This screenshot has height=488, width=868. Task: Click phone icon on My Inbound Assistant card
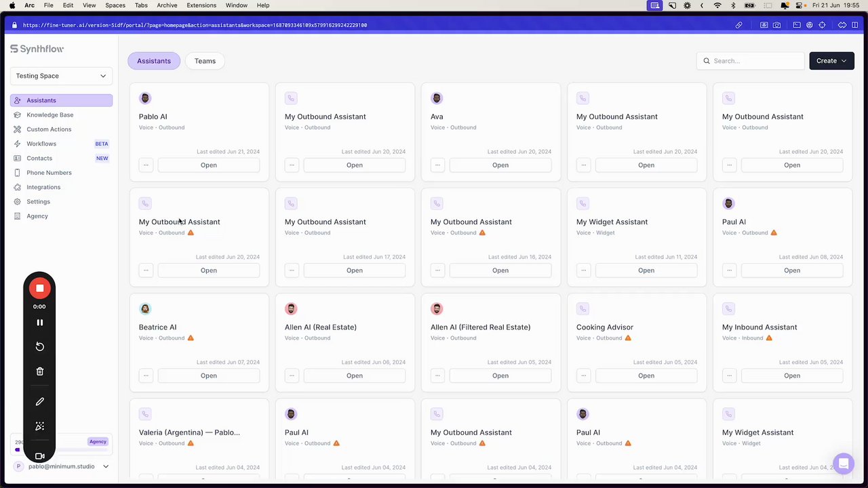coord(728,309)
